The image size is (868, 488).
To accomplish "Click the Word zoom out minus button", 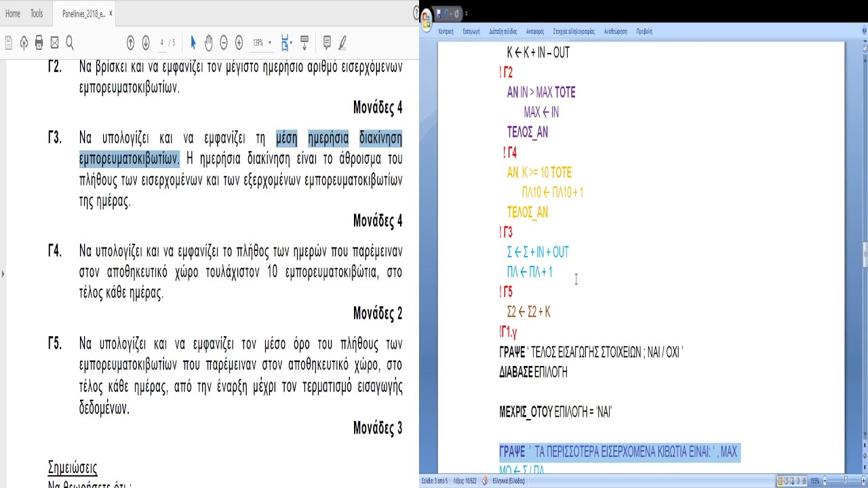I will [x=825, y=481].
